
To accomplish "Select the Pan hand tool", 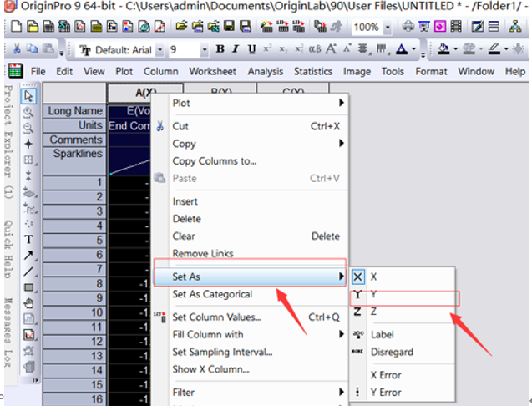I will tap(28, 303).
